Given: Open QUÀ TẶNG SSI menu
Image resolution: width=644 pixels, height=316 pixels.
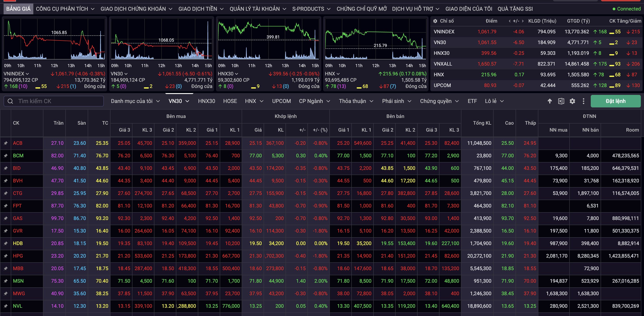Looking at the screenshot, I should 515,9.
